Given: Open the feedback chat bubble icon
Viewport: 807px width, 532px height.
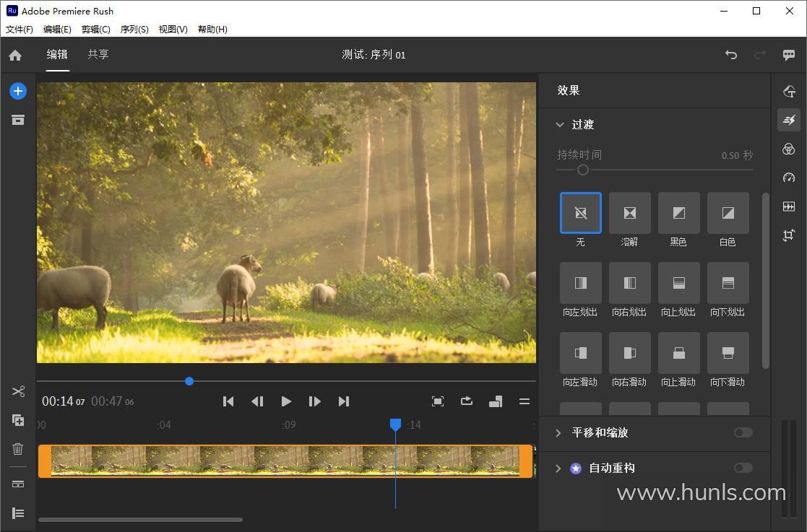Looking at the screenshot, I should click(x=788, y=54).
